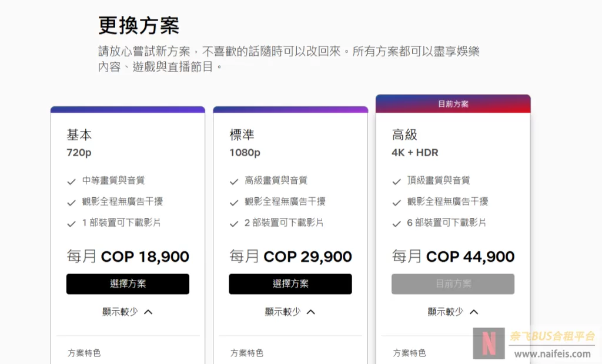Select the 基本 720p plan heading
Viewport: 602px width, 364px height.
point(79,143)
